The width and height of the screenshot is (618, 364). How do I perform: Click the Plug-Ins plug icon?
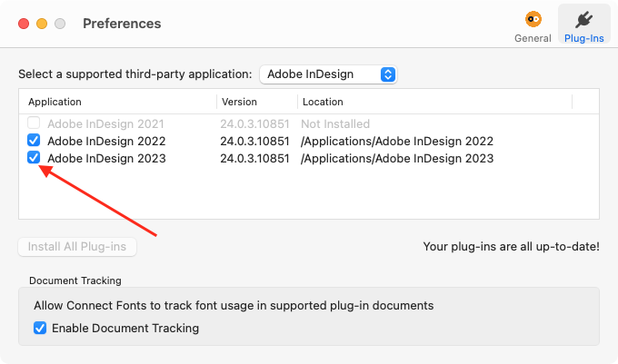tap(583, 20)
